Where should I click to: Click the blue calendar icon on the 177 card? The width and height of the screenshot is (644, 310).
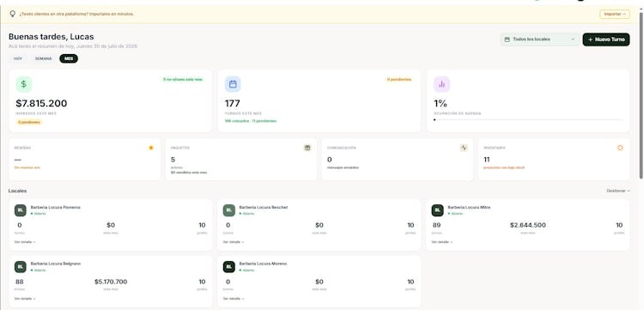pyautogui.click(x=233, y=84)
